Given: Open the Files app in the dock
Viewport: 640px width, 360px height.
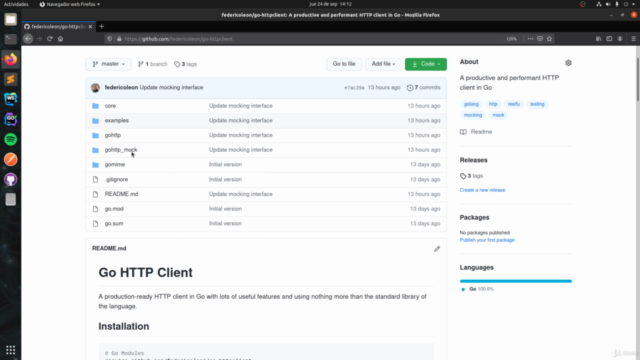Looking at the screenshot, I should pos(11,19).
